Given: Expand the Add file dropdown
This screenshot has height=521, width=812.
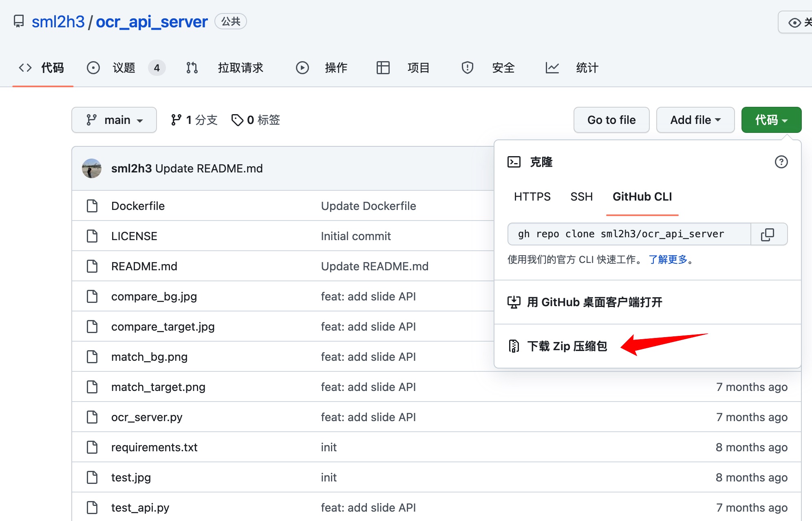Looking at the screenshot, I should pyautogui.click(x=695, y=120).
